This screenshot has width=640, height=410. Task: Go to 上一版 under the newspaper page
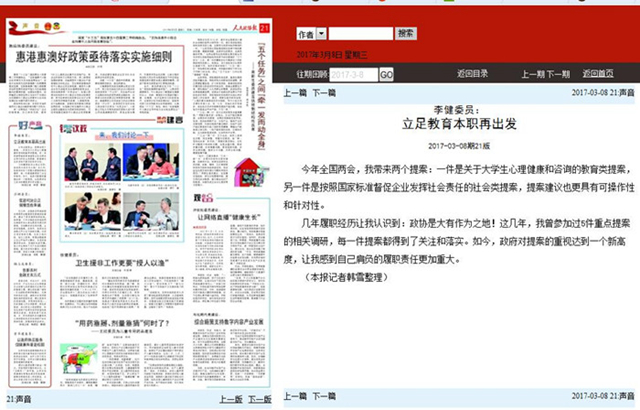(x=230, y=400)
